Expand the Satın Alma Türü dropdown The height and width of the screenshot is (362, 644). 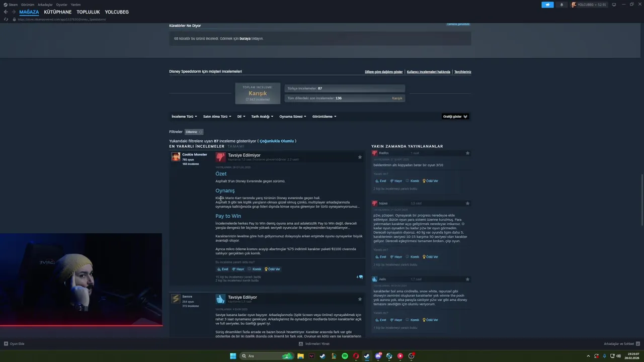(217, 116)
